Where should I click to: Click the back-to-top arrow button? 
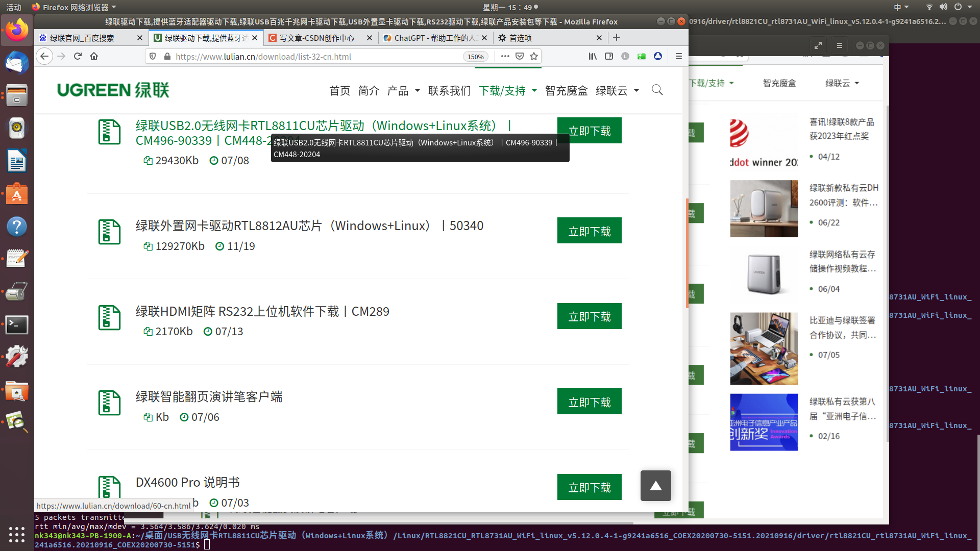point(656,486)
